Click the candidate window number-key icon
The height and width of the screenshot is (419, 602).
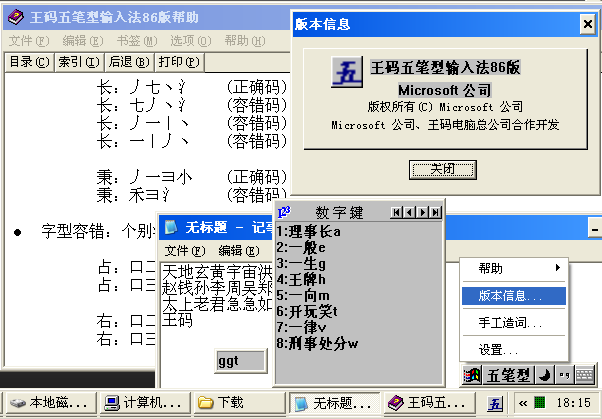pyautogui.click(x=284, y=212)
